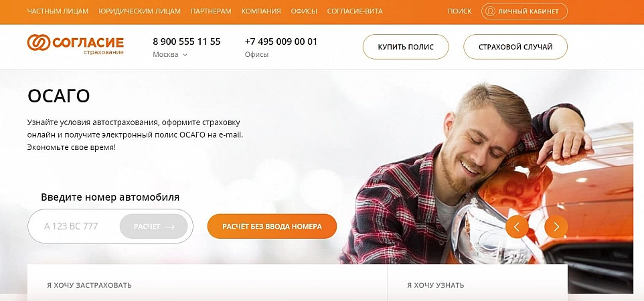Advance to next slide with right arrow
Screen dimensions: 644x301
pyautogui.click(x=556, y=227)
